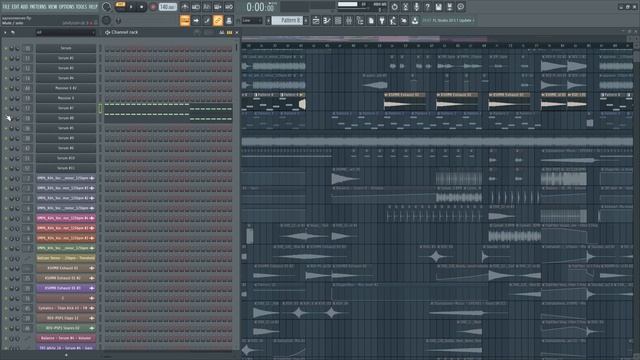Image resolution: width=640 pixels, height=360 pixels.
Task: Click the volume knob of Massive X channel
Action: point(17,98)
